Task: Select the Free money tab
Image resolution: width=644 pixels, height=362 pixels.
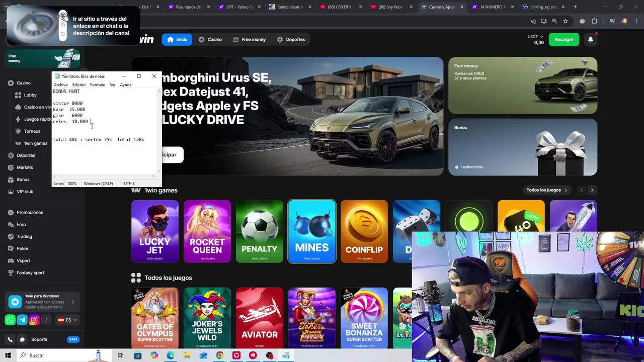Action: (249, 39)
